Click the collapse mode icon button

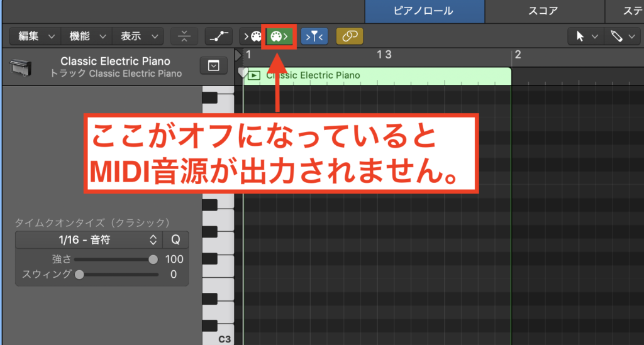point(184,36)
